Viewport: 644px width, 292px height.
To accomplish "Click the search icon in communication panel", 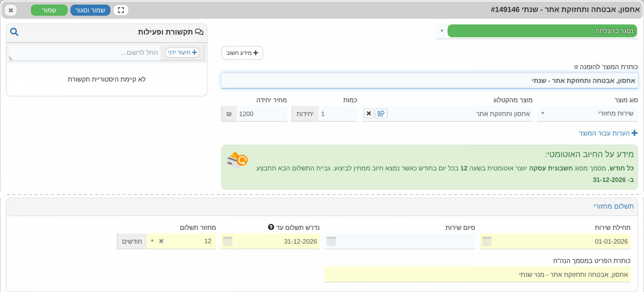I will tap(14, 32).
